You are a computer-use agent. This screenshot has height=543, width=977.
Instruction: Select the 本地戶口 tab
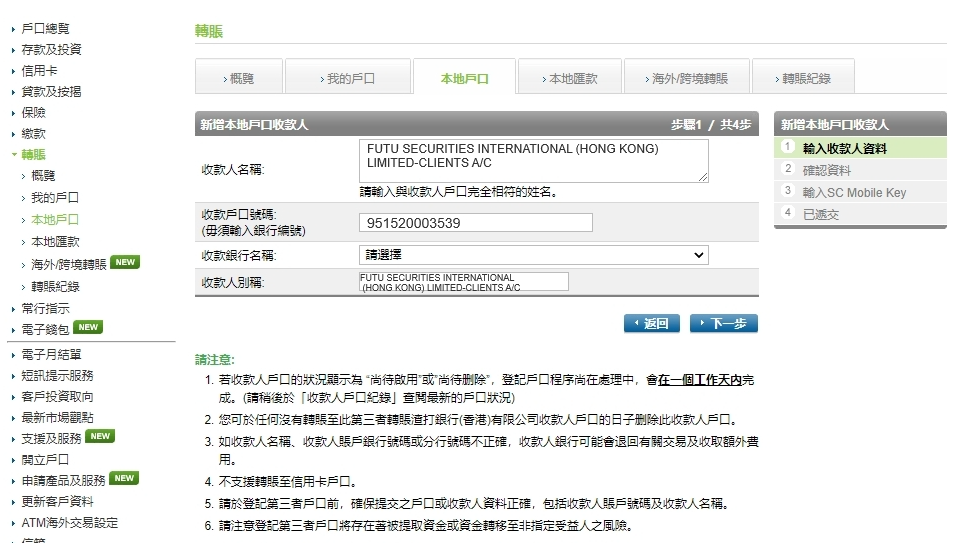[464, 77]
